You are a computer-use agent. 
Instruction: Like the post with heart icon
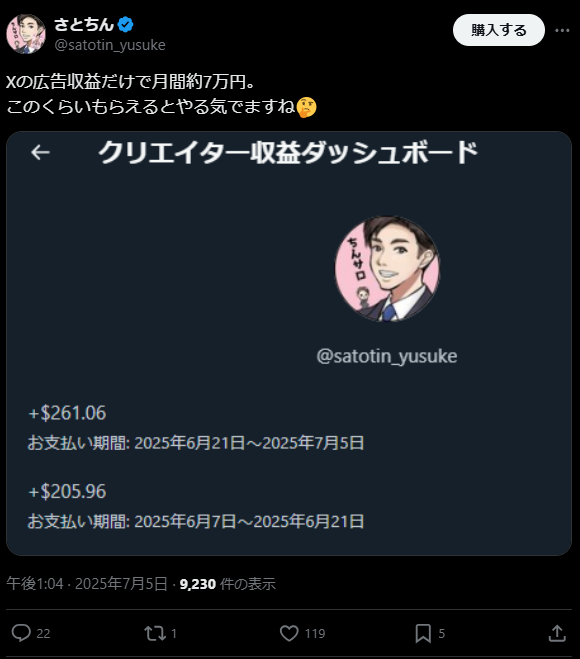coord(289,633)
